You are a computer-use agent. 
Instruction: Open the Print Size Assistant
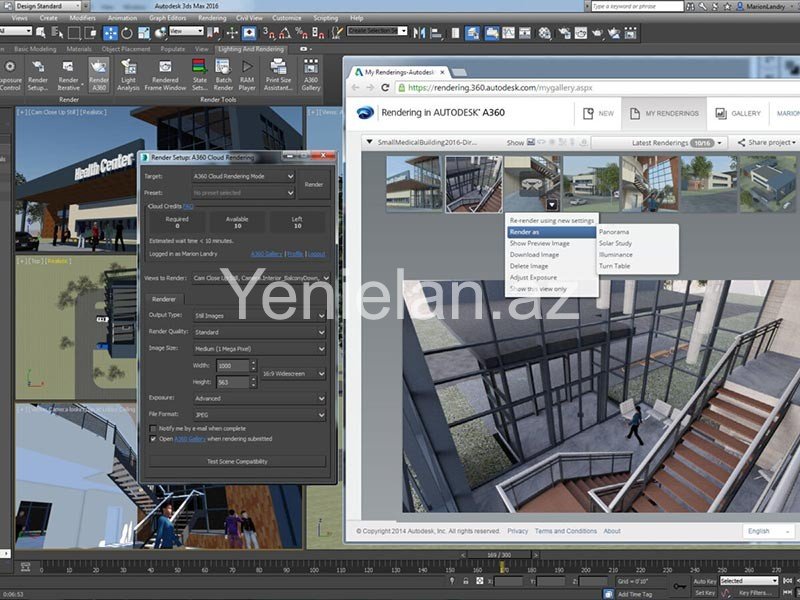(278, 74)
